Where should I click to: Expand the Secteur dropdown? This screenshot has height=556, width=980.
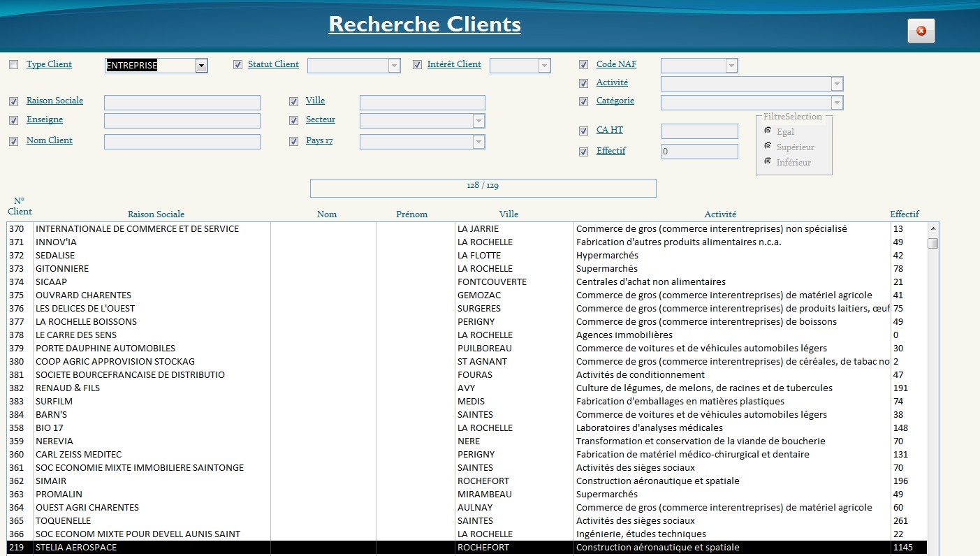(x=478, y=121)
